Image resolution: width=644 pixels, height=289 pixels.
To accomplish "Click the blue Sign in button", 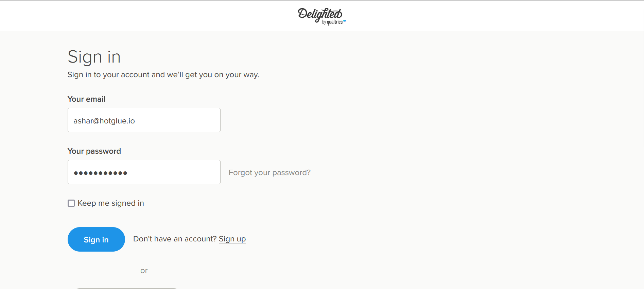I will 96,239.
